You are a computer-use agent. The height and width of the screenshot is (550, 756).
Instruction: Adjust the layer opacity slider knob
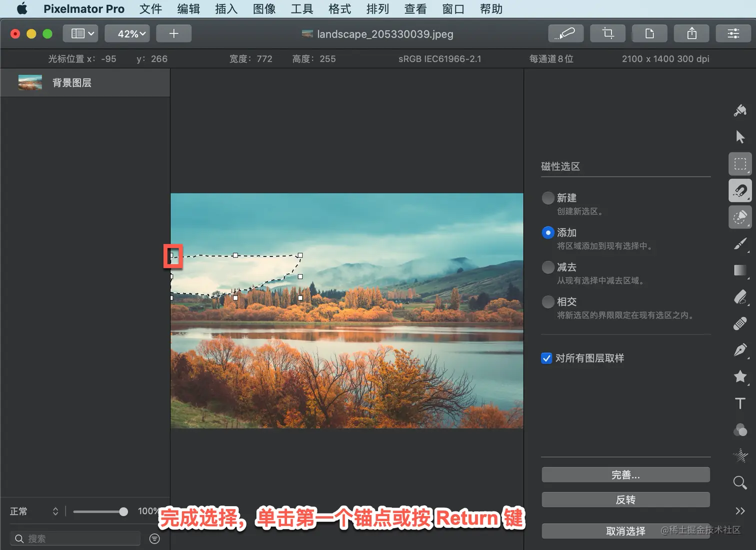click(123, 511)
